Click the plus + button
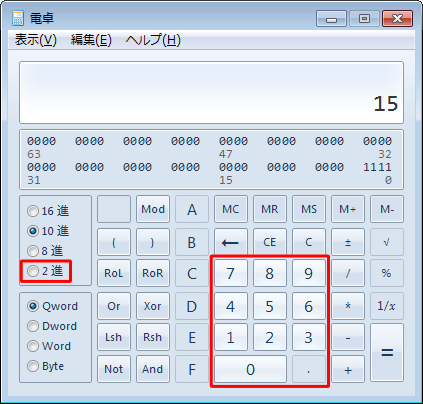 [348, 369]
